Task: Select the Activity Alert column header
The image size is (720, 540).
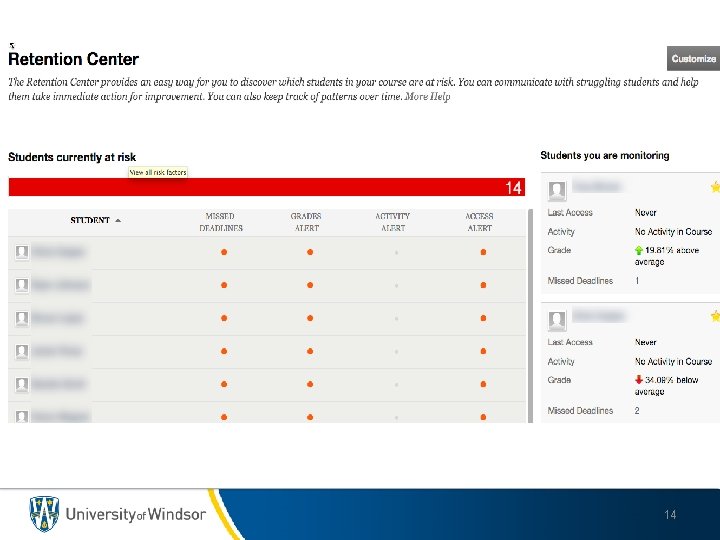Action: [x=393, y=222]
